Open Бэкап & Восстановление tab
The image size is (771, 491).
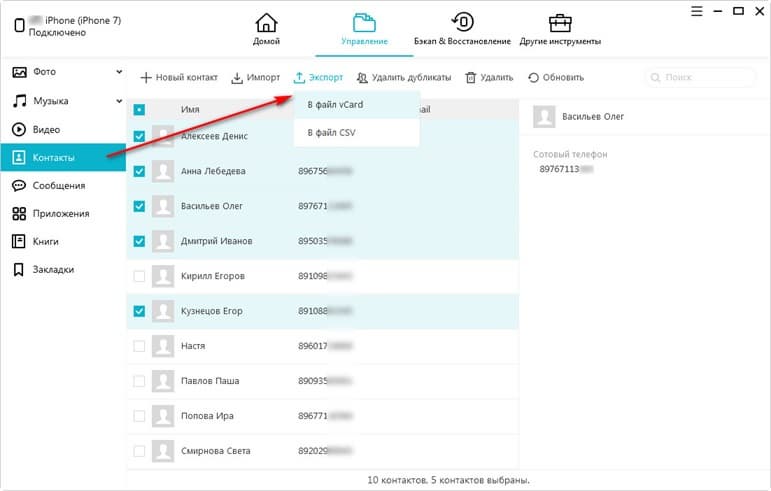click(462, 29)
